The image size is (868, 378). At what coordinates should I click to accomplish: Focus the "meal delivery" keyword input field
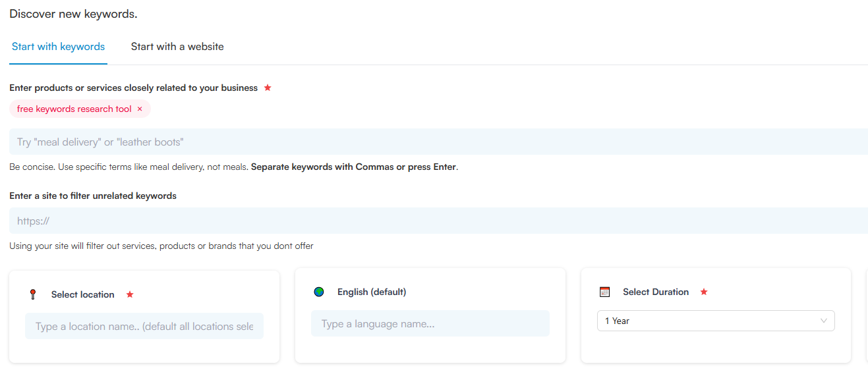tap(435, 142)
